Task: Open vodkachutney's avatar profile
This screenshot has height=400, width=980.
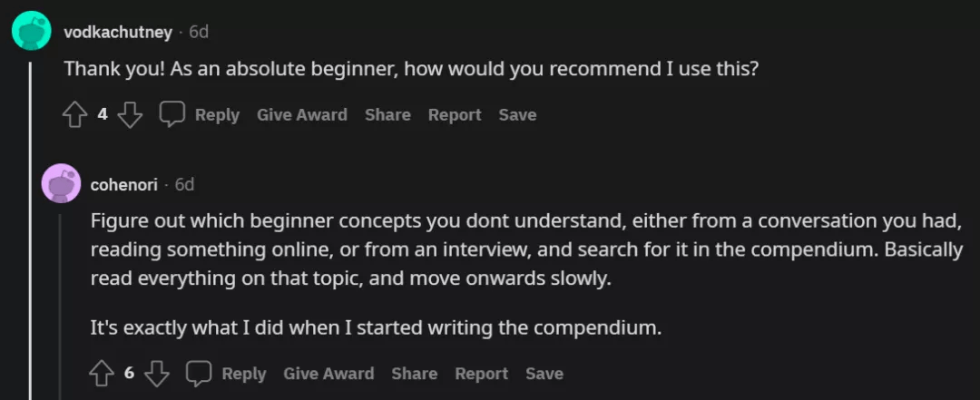Action: [31, 30]
